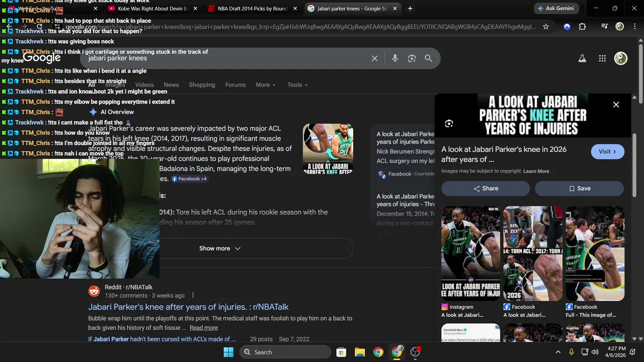Switch to the Videos results tab
This screenshot has height=362, width=644.
[144, 85]
